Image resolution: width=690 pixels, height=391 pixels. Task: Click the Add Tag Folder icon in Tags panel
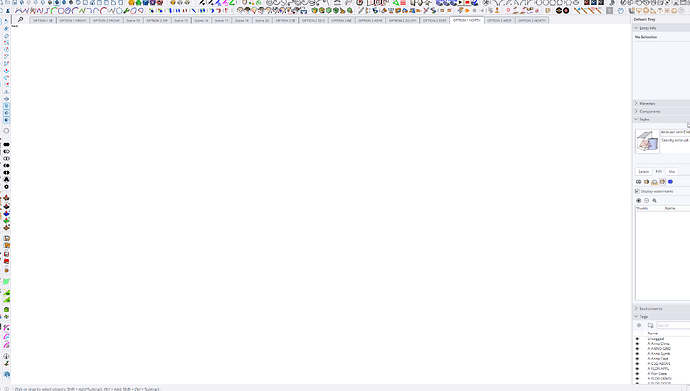click(650, 325)
